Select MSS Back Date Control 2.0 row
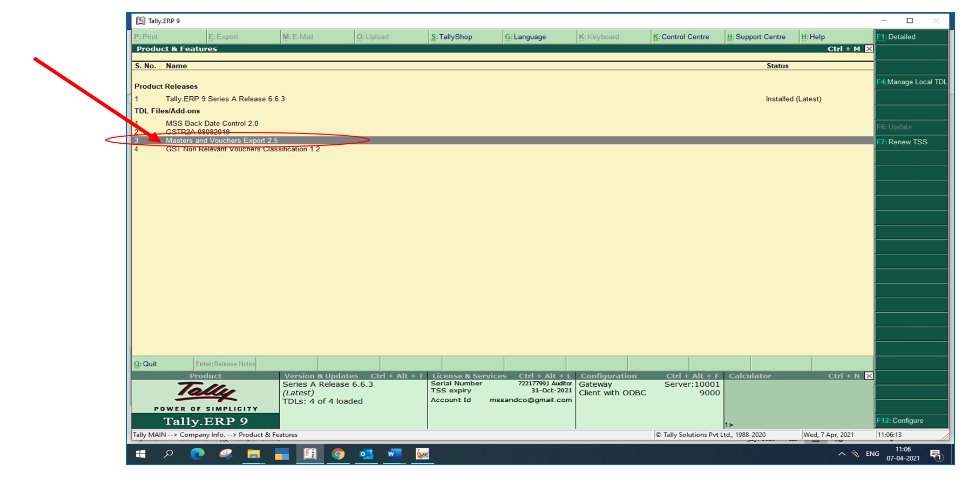The image size is (977, 483). click(x=502, y=123)
